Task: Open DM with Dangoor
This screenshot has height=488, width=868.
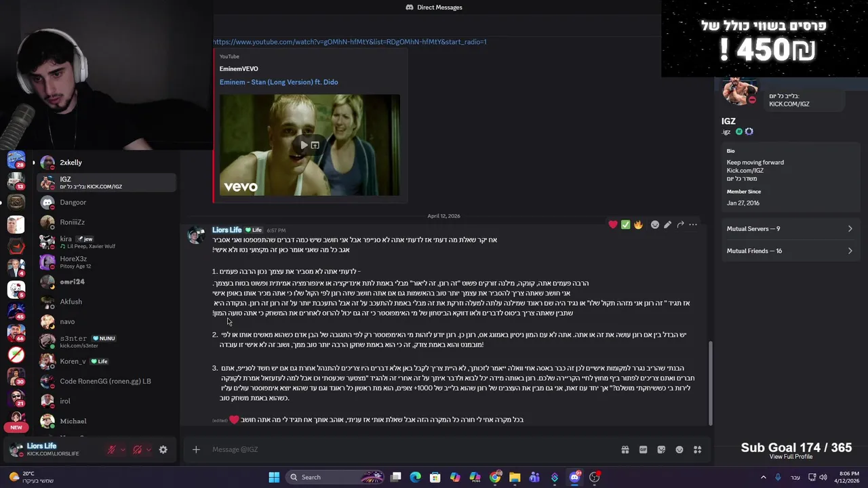Action: (106, 202)
